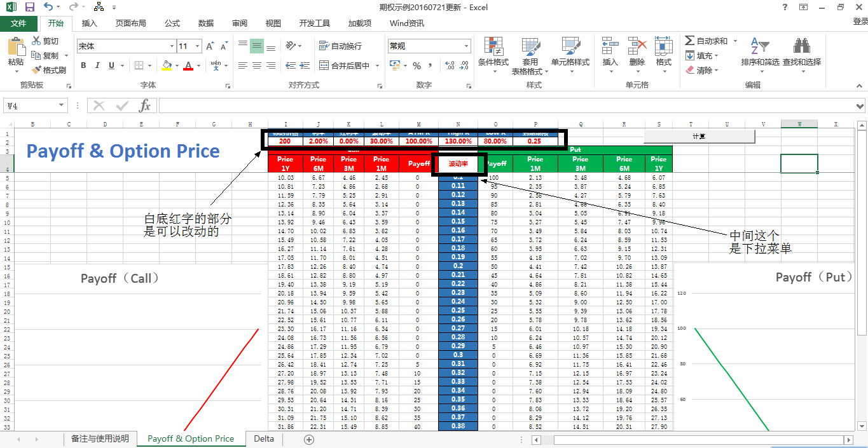Viewport: 868px width, 448px height.
Task: Switch to the 公式 ribbon tab
Action: pos(172,24)
